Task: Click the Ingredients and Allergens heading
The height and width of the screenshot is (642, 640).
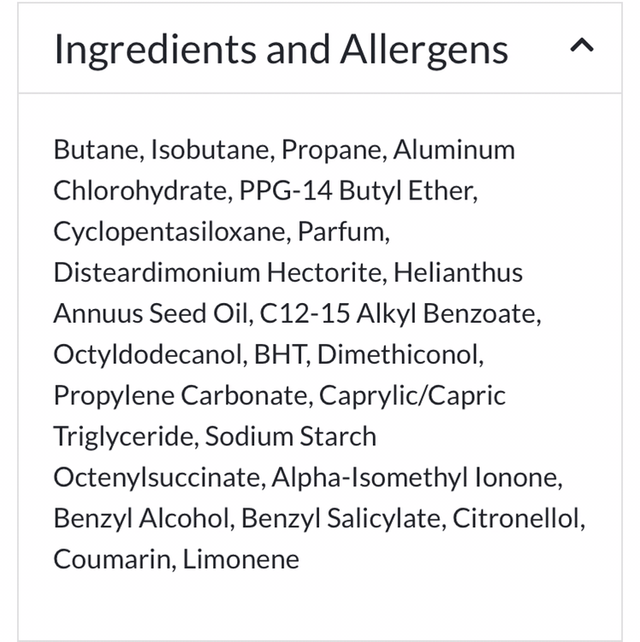Action: tap(281, 49)
